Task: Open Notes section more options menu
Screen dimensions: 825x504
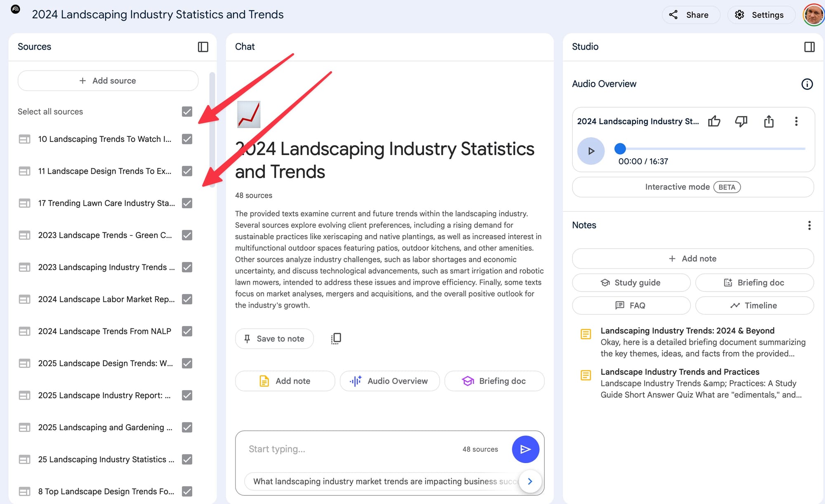Action: click(x=809, y=225)
